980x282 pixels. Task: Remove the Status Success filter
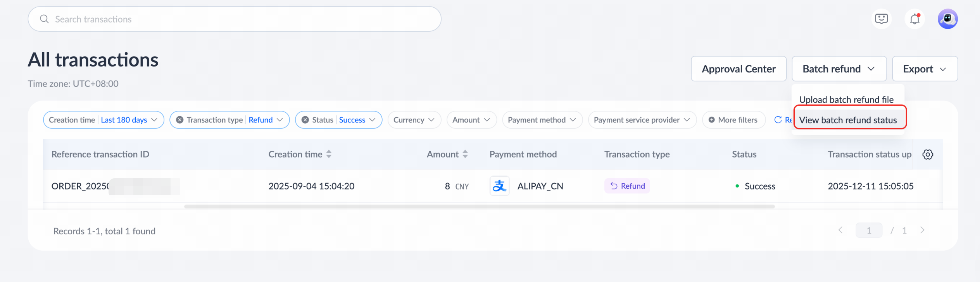[x=305, y=120]
